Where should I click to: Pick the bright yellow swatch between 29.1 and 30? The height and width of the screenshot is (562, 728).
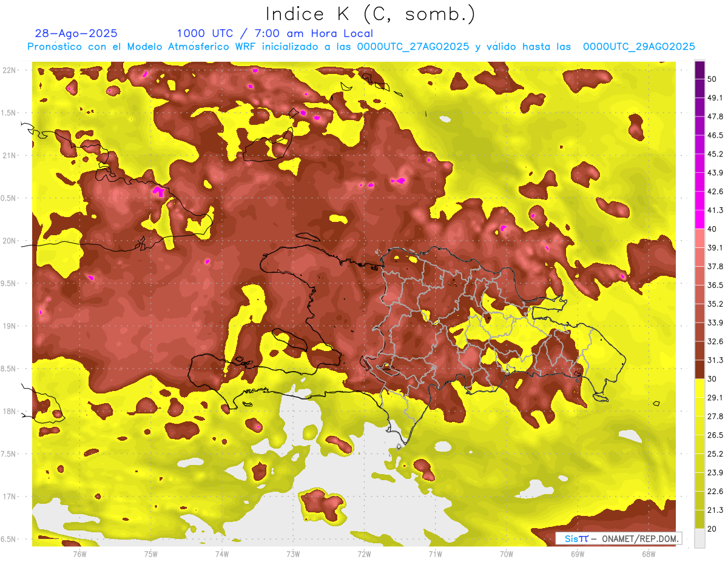click(x=699, y=388)
